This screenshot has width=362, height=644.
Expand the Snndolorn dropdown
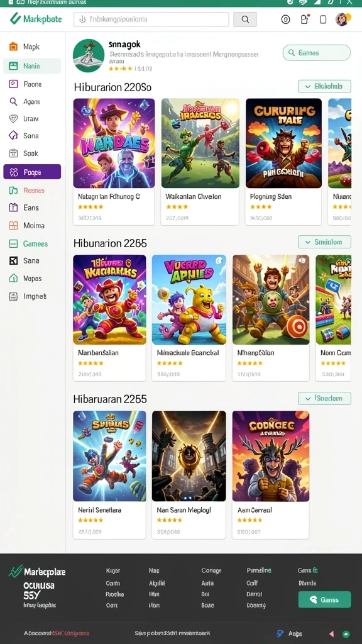click(x=325, y=242)
